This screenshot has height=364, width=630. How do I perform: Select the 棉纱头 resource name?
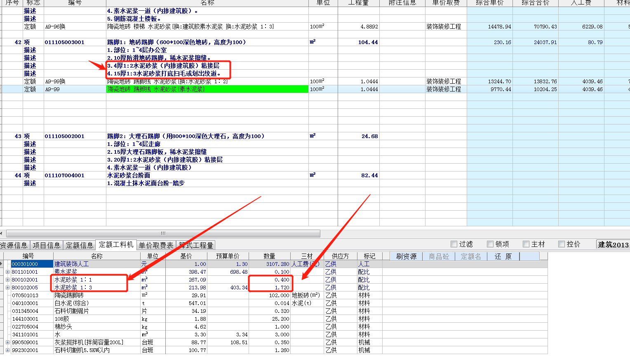tap(63, 327)
